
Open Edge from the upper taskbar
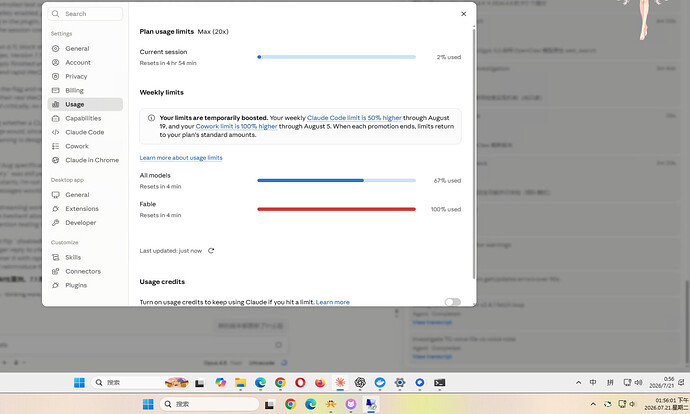tap(260, 382)
